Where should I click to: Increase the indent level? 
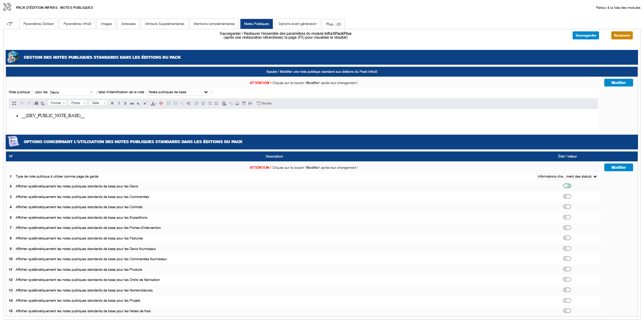189,103
